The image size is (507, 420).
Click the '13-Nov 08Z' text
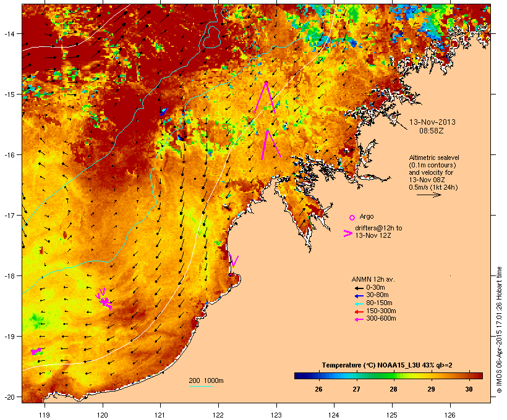tap(427, 180)
